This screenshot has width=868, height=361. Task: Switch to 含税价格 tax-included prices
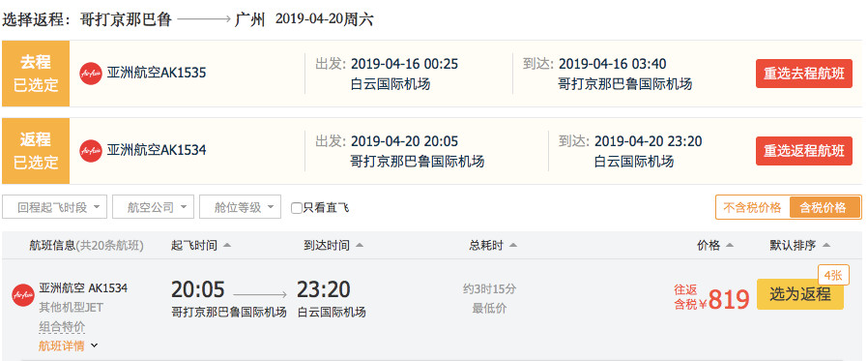tap(825, 207)
